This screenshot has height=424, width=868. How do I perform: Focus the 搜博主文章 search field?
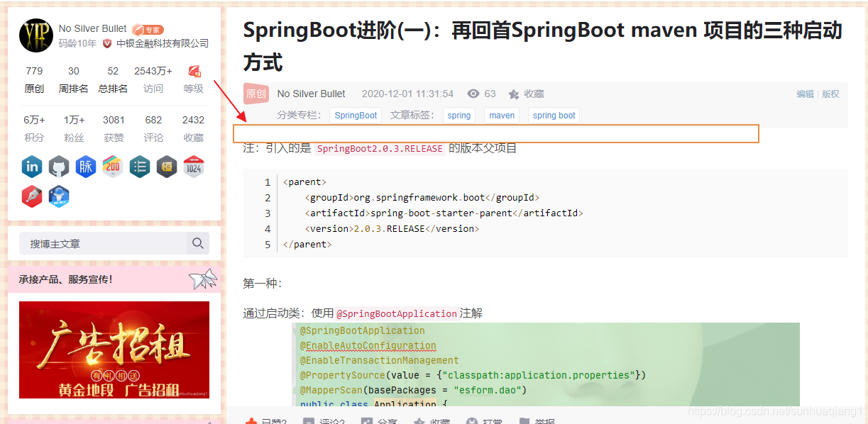coord(103,243)
